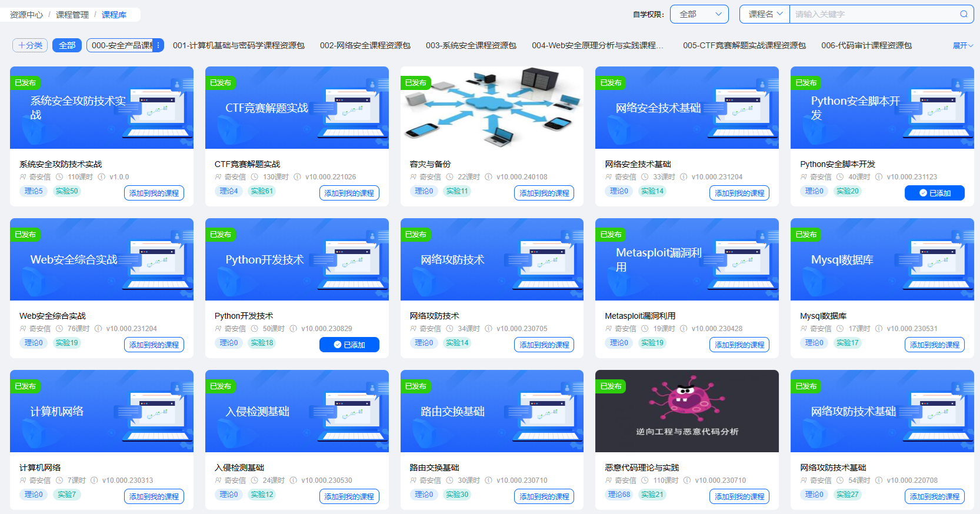Go to 课程管理 breadcrumb
Viewport: 980px width, 514px height.
pyautogui.click(x=72, y=15)
